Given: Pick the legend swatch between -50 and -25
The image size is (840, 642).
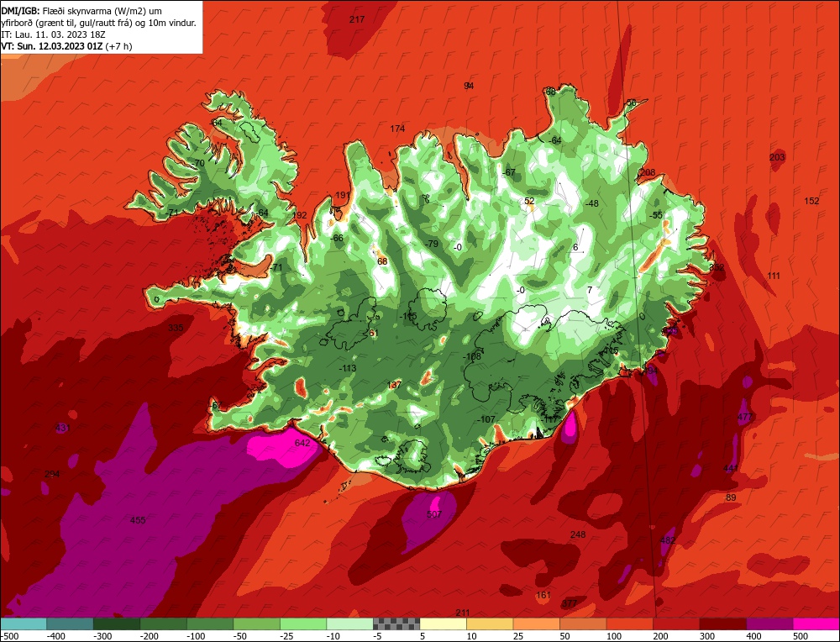Looking at the screenshot, I should [x=256, y=624].
